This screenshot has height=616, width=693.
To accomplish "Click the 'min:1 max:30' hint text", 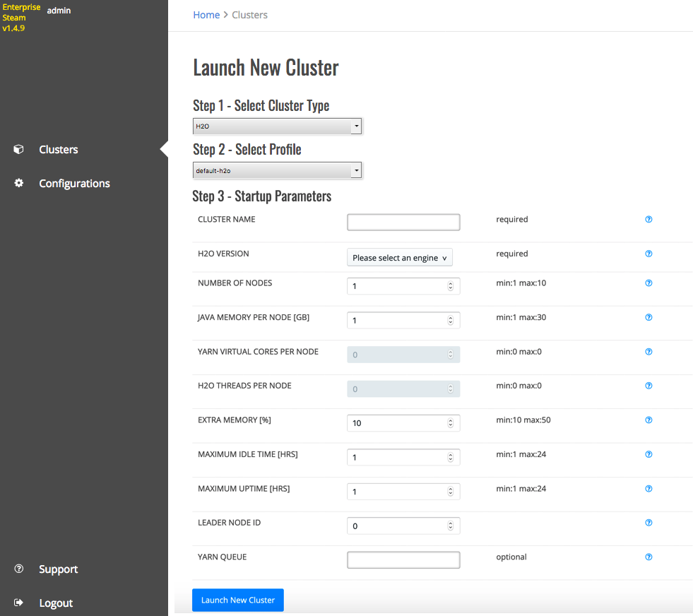I will 521,317.
